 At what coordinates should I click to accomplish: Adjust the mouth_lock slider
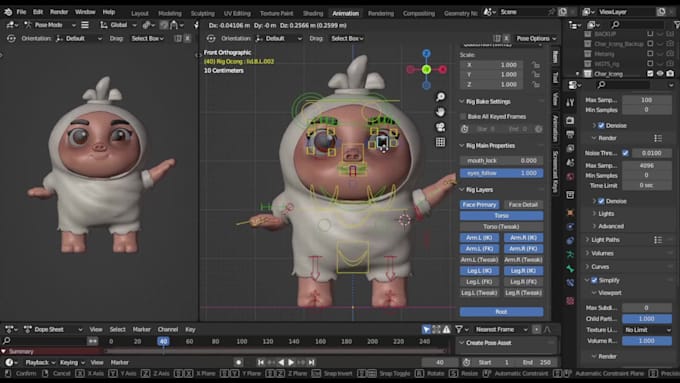pos(501,161)
